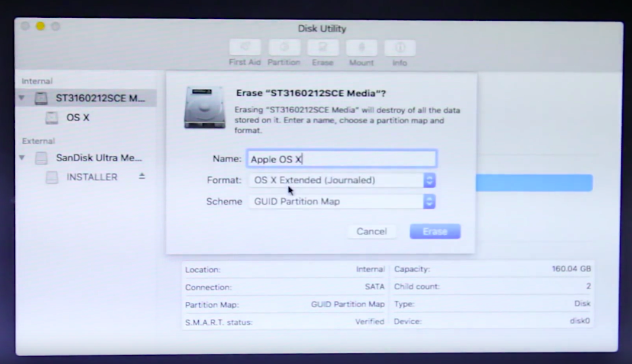Click the "Disk Utility" window title
The image size is (632, 364).
point(322,28)
